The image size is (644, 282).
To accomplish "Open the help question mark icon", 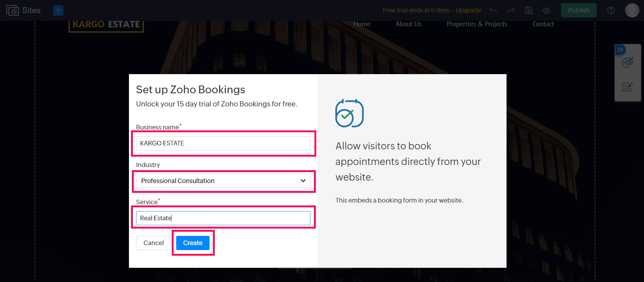I will point(611,10).
